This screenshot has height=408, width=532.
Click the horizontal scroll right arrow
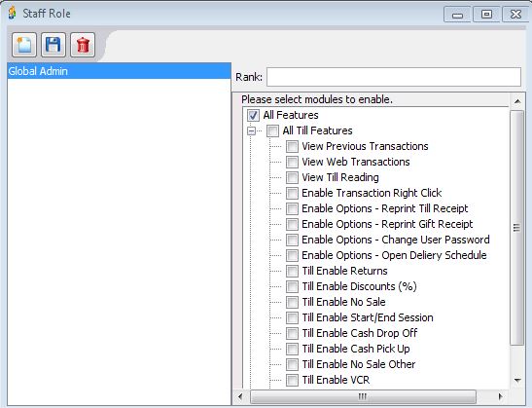[x=501, y=396]
